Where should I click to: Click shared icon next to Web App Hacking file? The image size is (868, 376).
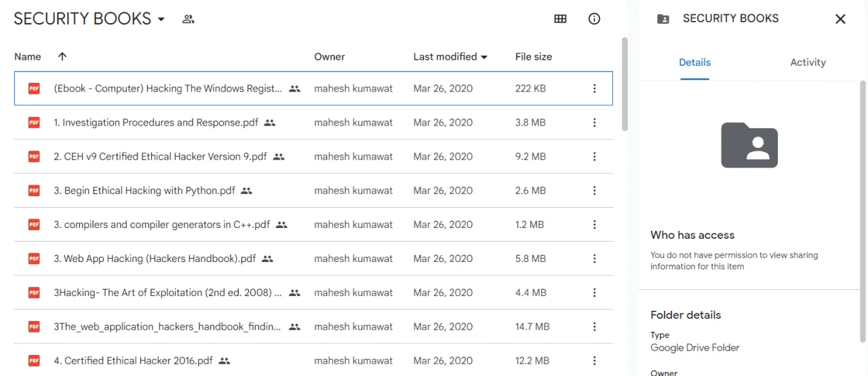click(x=267, y=259)
